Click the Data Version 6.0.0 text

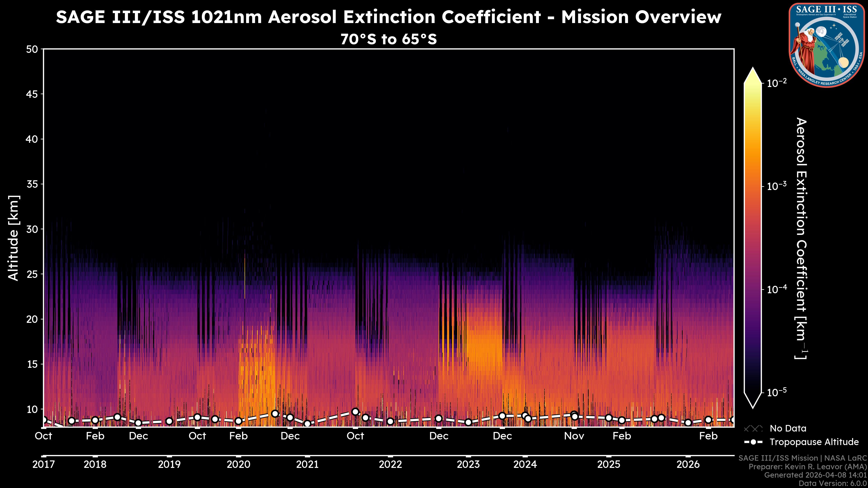click(x=833, y=483)
